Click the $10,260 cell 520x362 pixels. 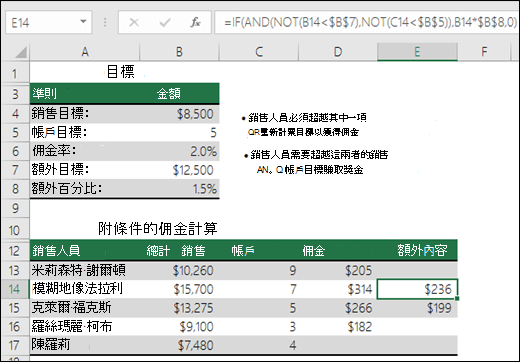pyautogui.click(x=179, y=270)
